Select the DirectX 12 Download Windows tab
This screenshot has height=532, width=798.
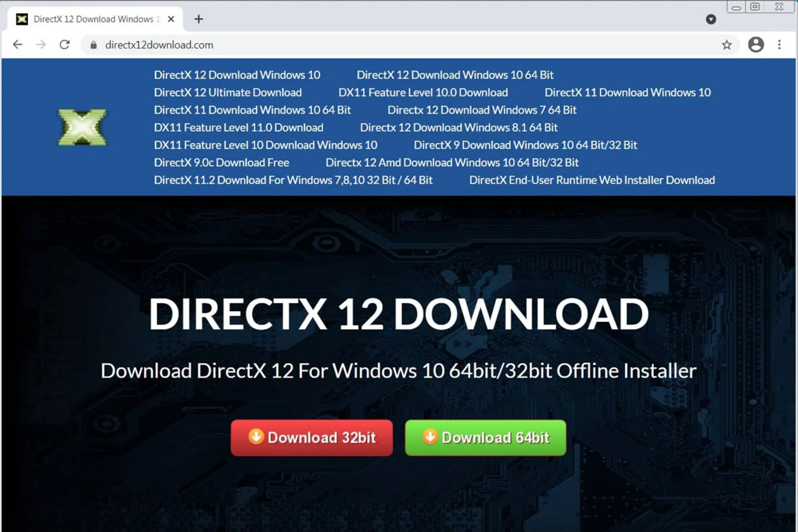pyautogui.click(x=94, y=19)
